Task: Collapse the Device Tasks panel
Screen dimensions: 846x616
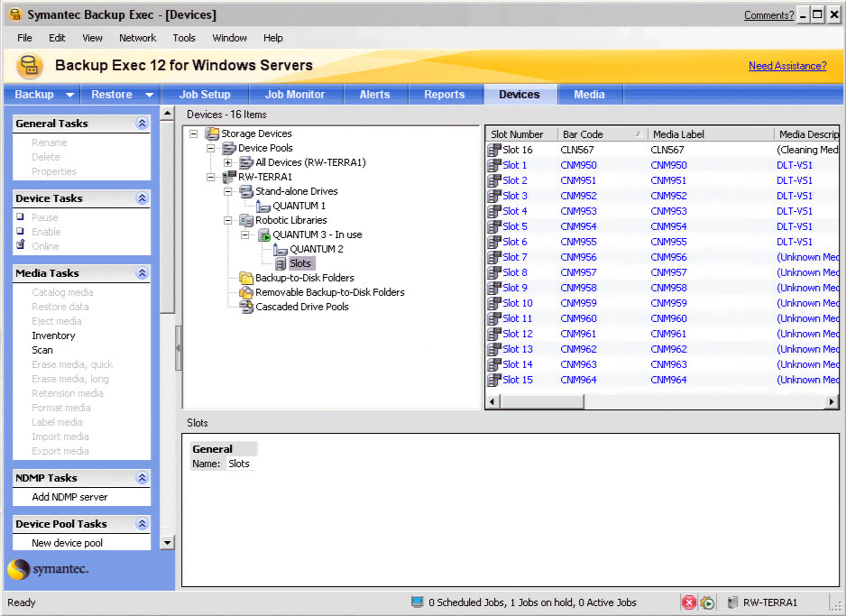Action: (142, 198)
